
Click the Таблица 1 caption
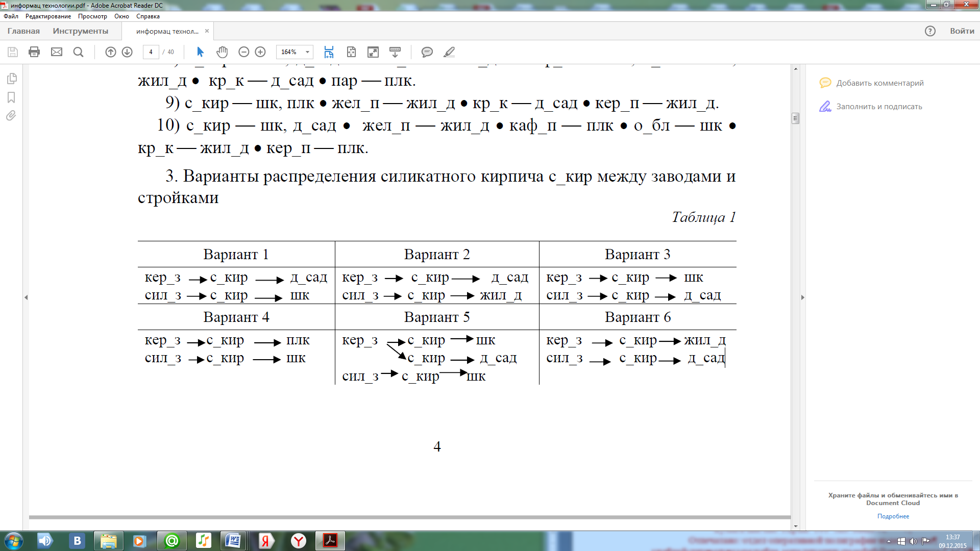[x=703, y=217]
